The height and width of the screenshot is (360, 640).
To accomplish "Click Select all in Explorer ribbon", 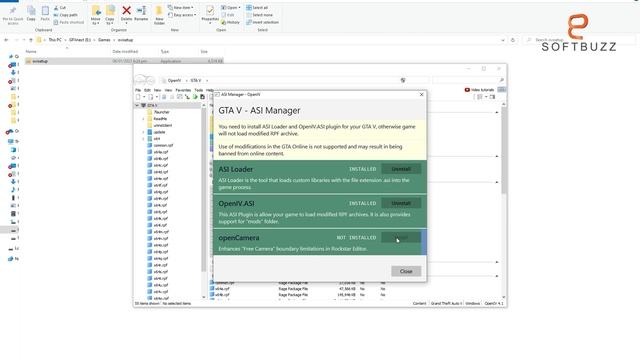I will (x=257, y=8).
